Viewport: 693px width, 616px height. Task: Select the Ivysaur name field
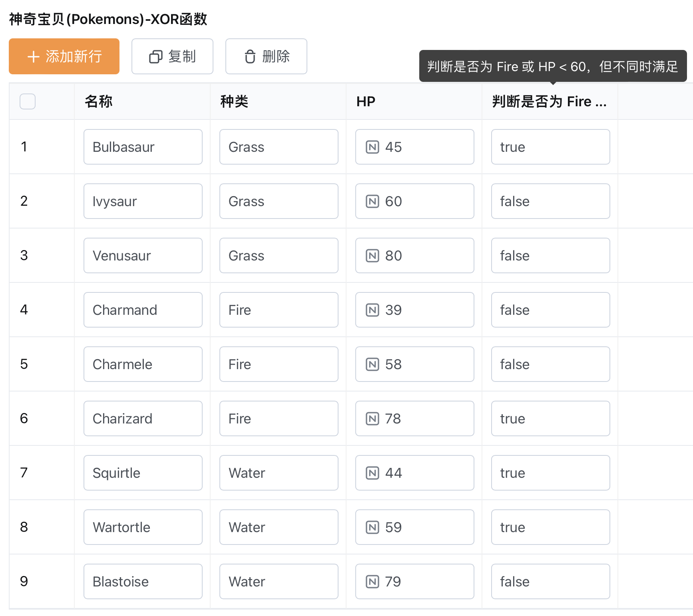tap(143, 201)
